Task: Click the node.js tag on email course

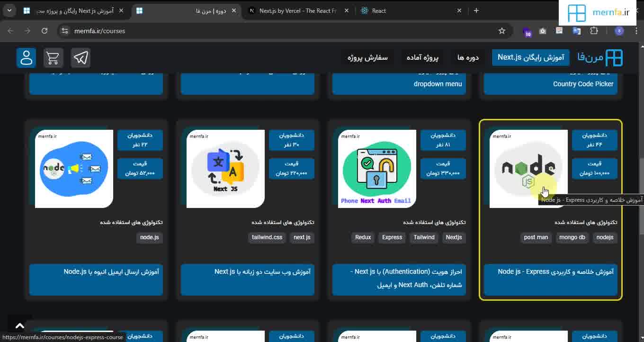Action: click(x=150, y=237)
